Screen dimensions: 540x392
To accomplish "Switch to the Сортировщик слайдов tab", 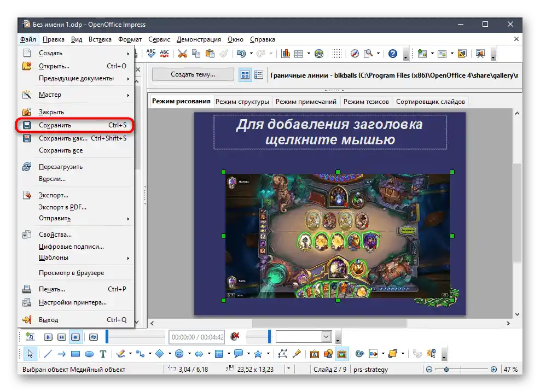I will 430,102.
